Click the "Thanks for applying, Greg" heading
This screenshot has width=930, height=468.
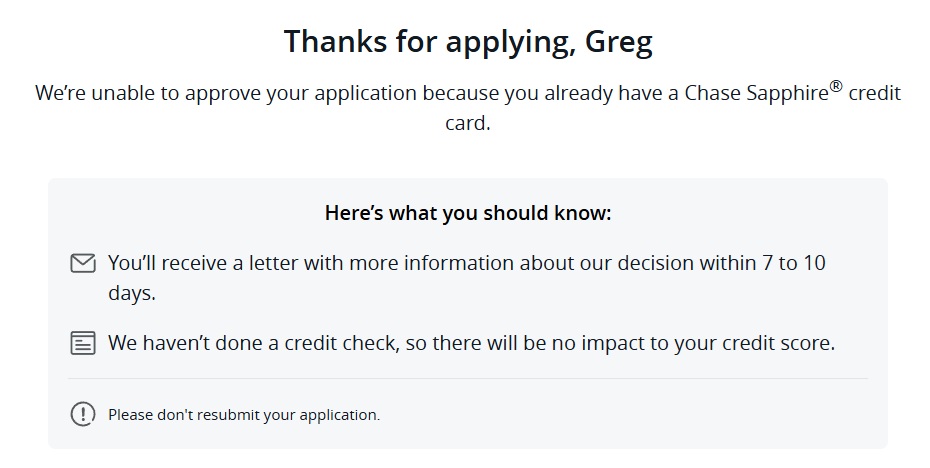(468, 42)
